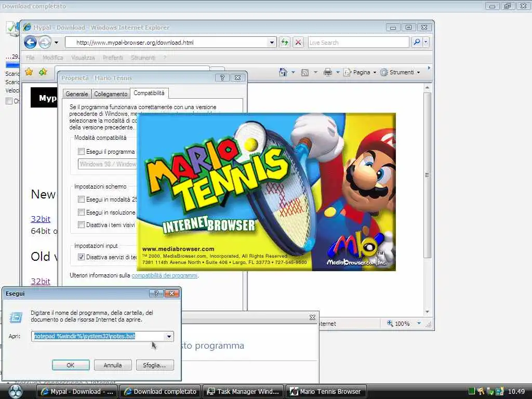This screenshot has height=399, width=532.
Task: Switch to 'Mypal - Download' taskbar button
Action: (77, 391)
